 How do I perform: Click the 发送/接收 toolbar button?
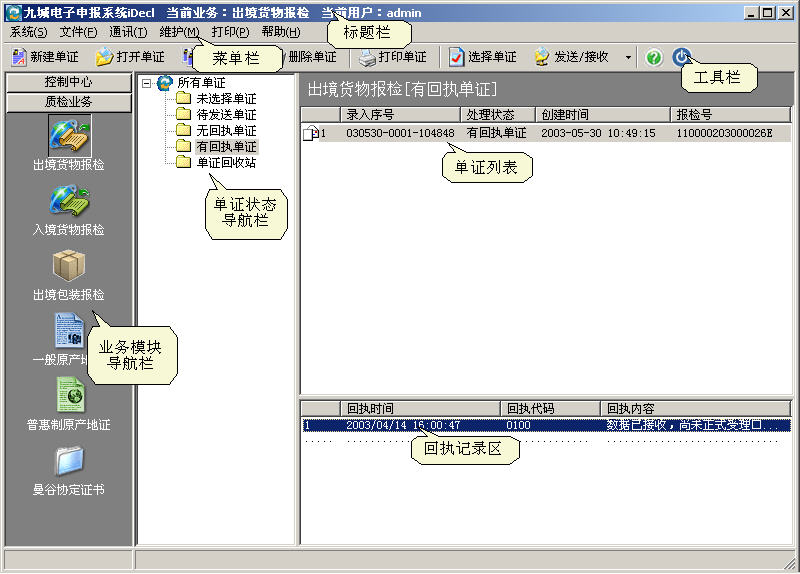point(572,57)
